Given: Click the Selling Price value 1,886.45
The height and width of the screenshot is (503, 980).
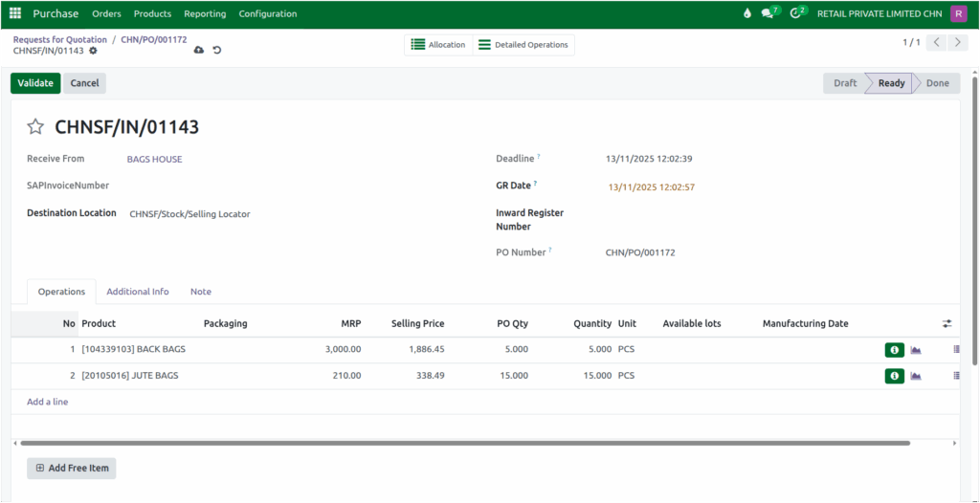Looking at the screenshot, I should coord(427,349).
